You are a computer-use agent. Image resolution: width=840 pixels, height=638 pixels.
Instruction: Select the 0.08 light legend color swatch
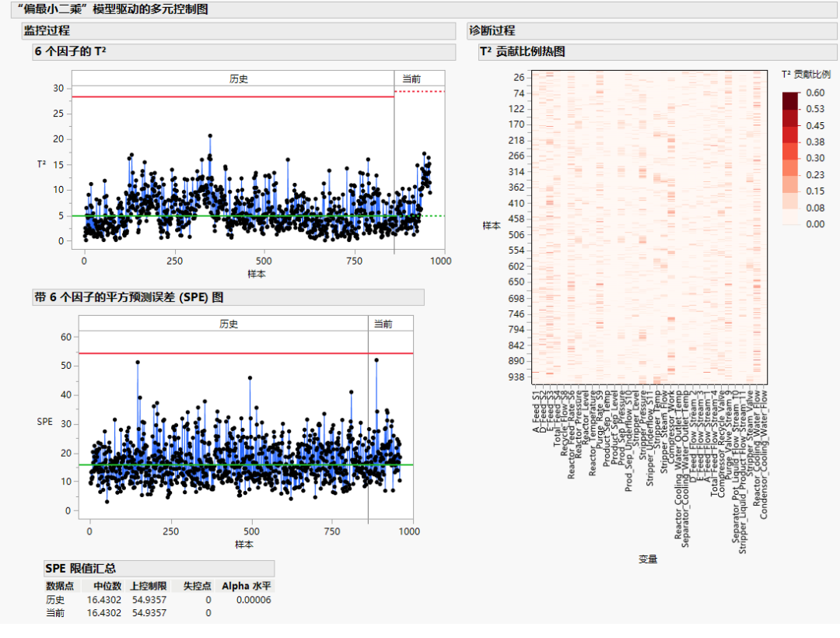(790, 200)
